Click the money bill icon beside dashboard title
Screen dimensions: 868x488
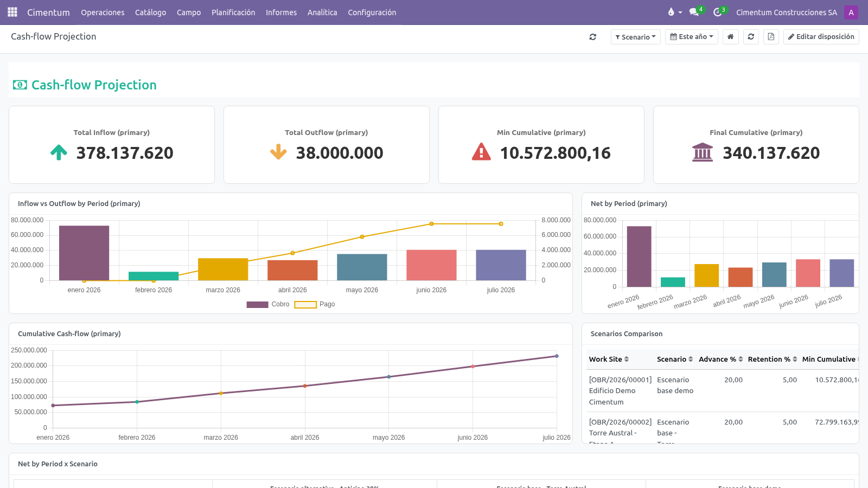20,85
